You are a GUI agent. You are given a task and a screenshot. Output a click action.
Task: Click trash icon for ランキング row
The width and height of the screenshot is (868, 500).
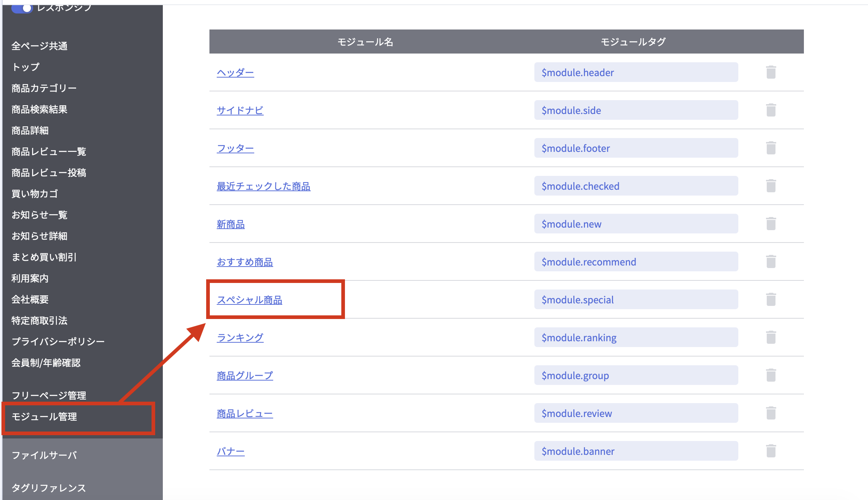point(771,337)
